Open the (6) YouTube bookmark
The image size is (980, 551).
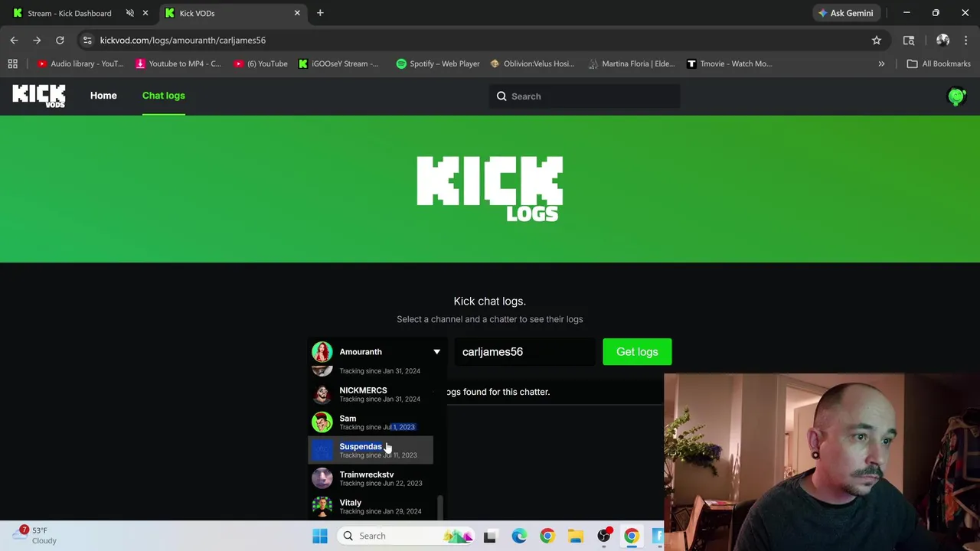click(261, 64)
